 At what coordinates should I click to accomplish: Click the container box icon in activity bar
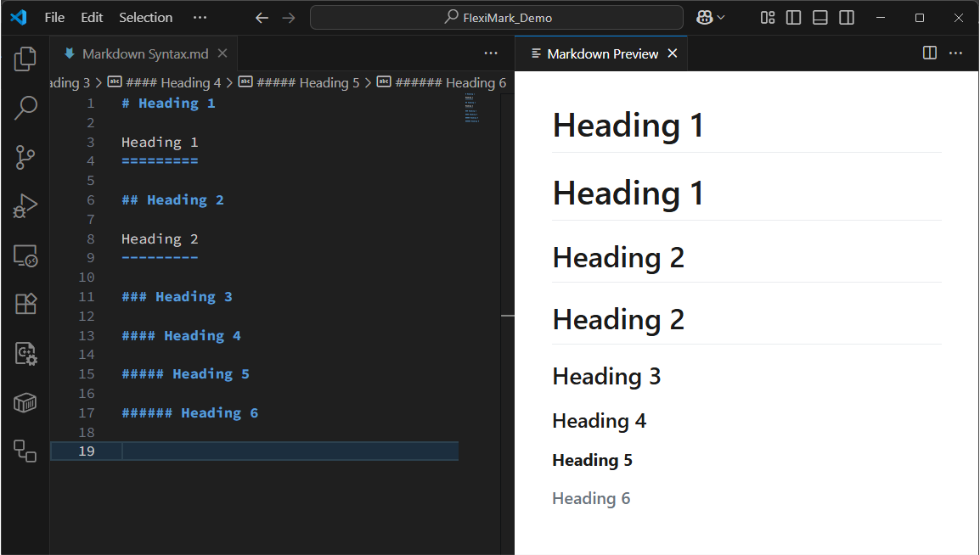coord(25,402)
